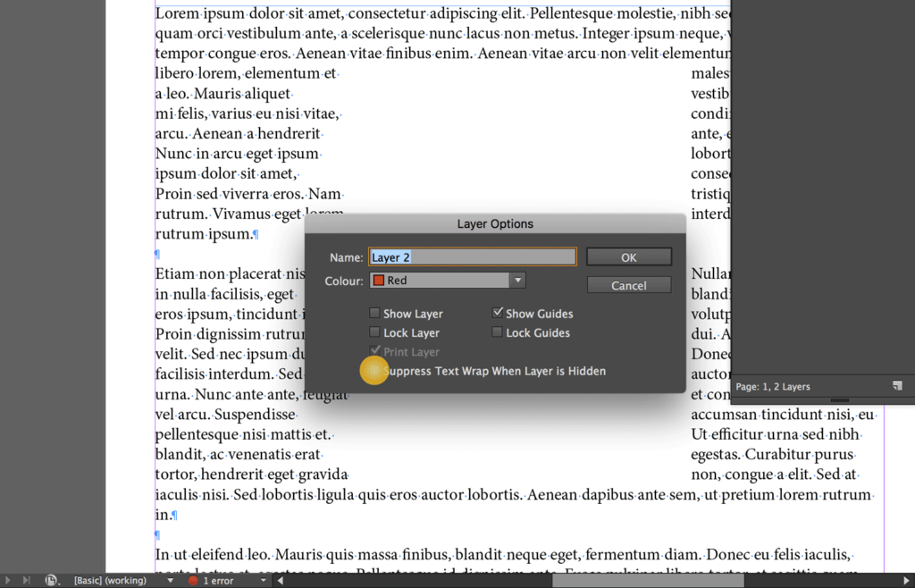Enable the Lock Guides checkbox
The height and width of the screenshot is (588, 915).
tap(497, 332)
